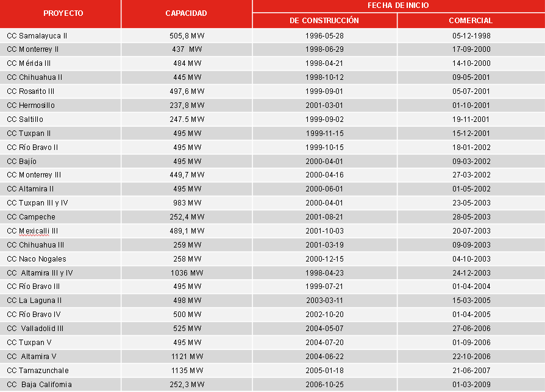Click the PROYECTO column header
The height and width of the screenshot is (392, 545).
point(63,13)
